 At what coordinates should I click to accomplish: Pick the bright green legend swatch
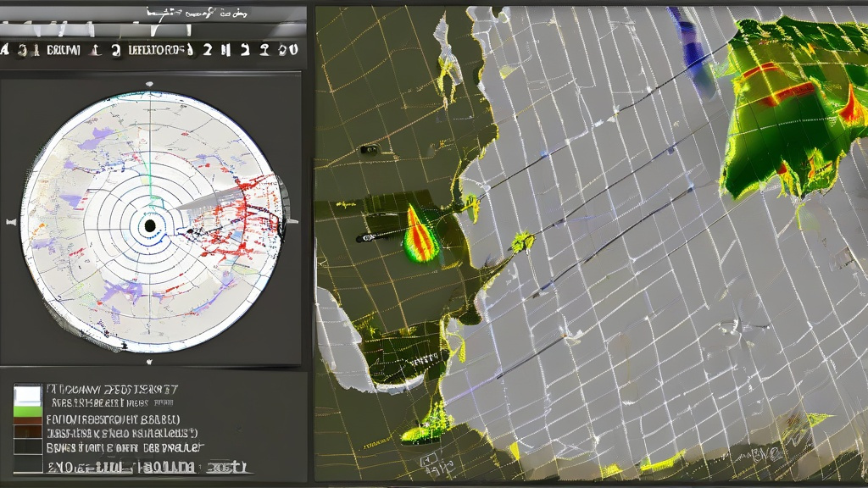tap(28, 412)
